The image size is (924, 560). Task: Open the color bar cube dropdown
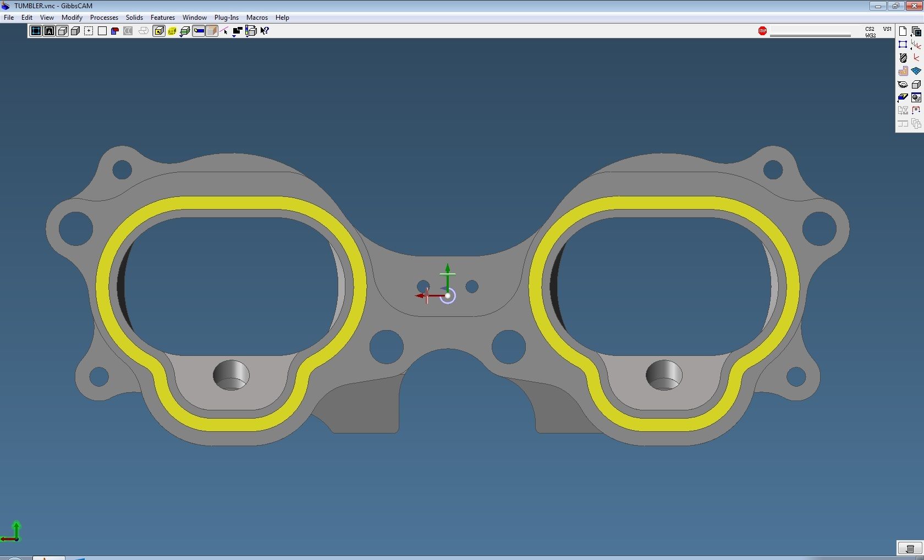[x=251, y=31]
